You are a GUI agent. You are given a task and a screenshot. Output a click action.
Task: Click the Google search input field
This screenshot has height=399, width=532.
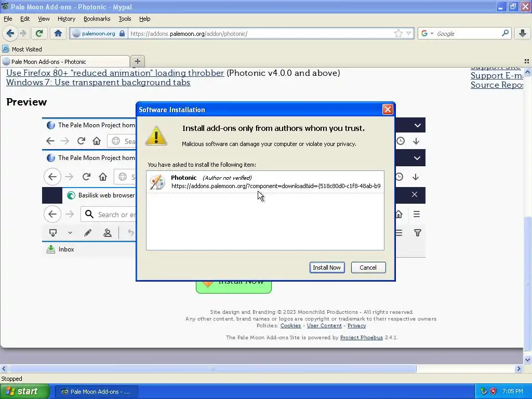468,34
